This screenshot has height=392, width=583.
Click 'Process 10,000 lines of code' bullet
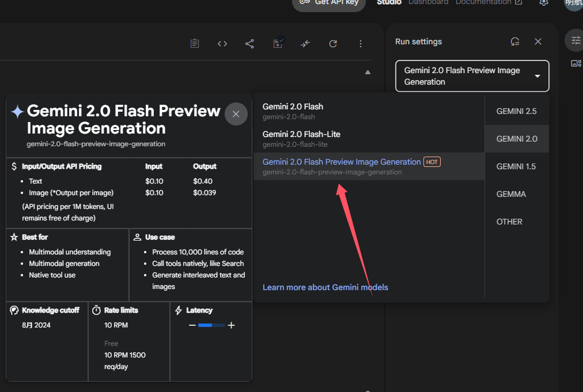click(x=198, y=252)
